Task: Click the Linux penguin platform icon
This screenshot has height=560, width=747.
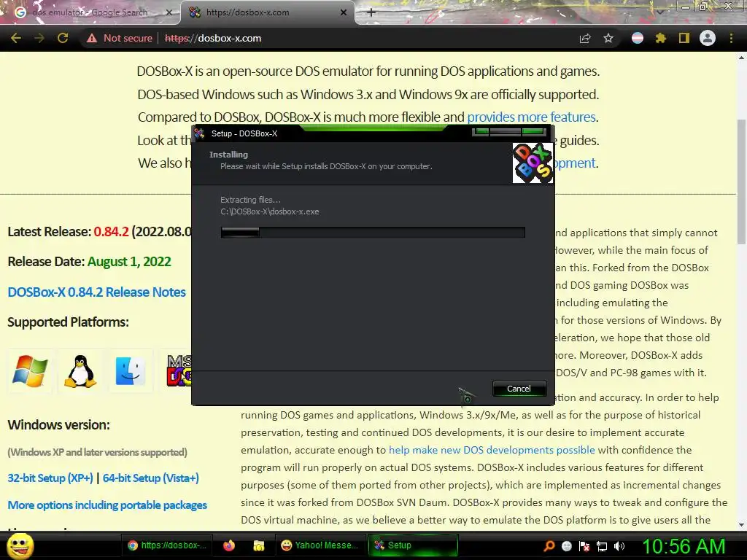Action: [80, 371]
